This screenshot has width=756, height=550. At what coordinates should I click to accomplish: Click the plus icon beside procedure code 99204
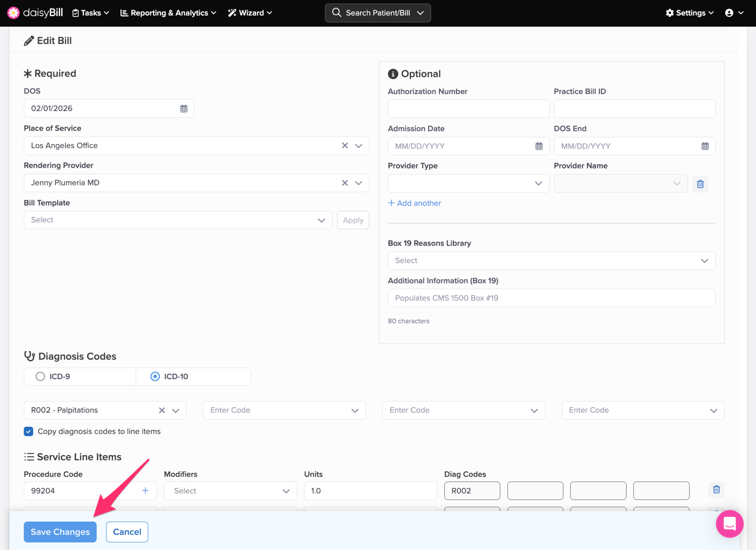145,491
